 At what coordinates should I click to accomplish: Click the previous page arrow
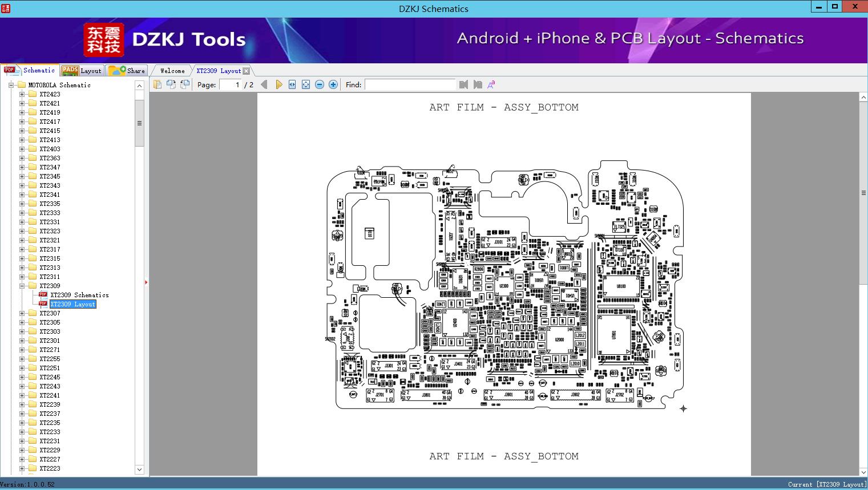point(264,84)
